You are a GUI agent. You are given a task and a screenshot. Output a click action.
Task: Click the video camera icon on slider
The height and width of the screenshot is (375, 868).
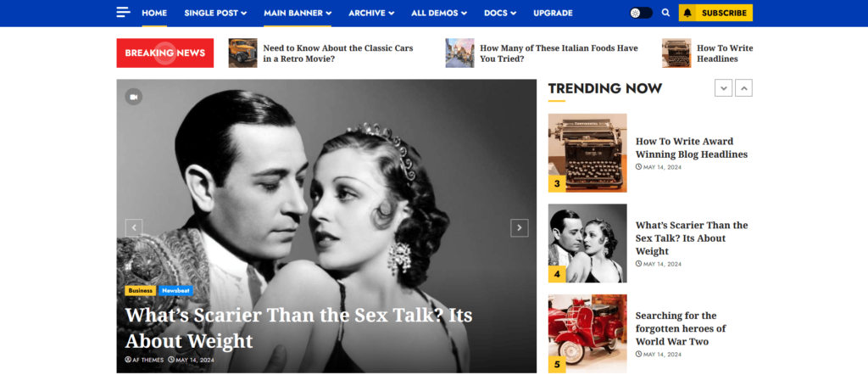133,97
